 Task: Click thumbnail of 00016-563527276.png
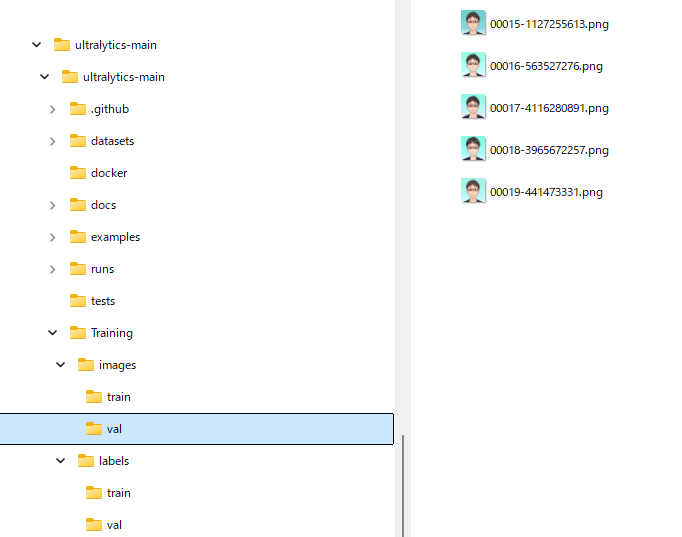point(473,65)
